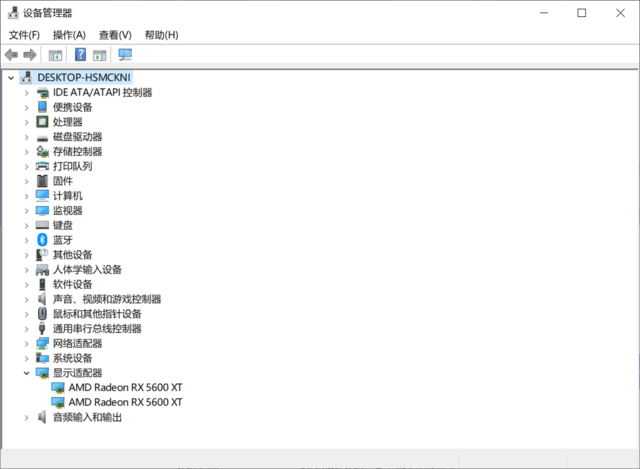Expand the 系统设备 node
640x469 pixels.
coord(27,358)
